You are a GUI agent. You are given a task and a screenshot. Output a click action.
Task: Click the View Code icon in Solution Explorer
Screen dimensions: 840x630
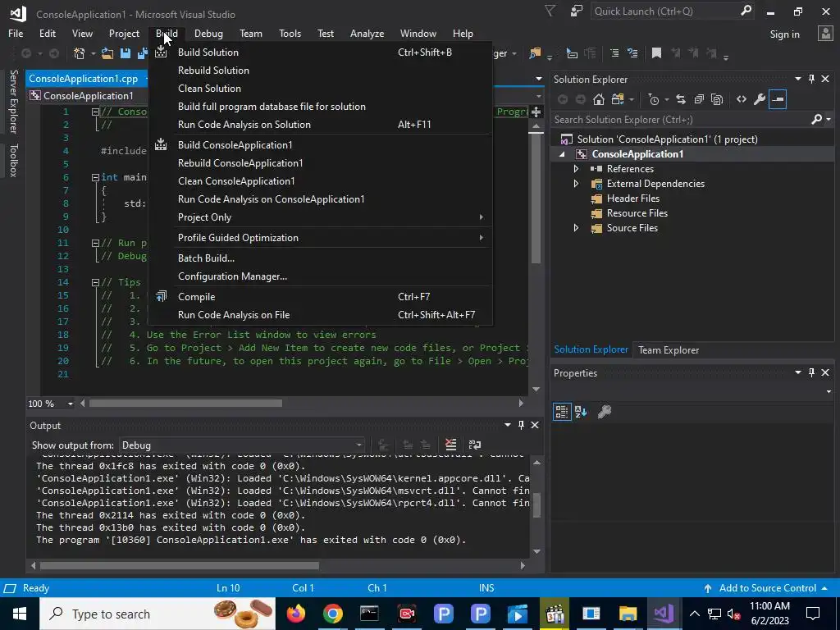point(742,99)
